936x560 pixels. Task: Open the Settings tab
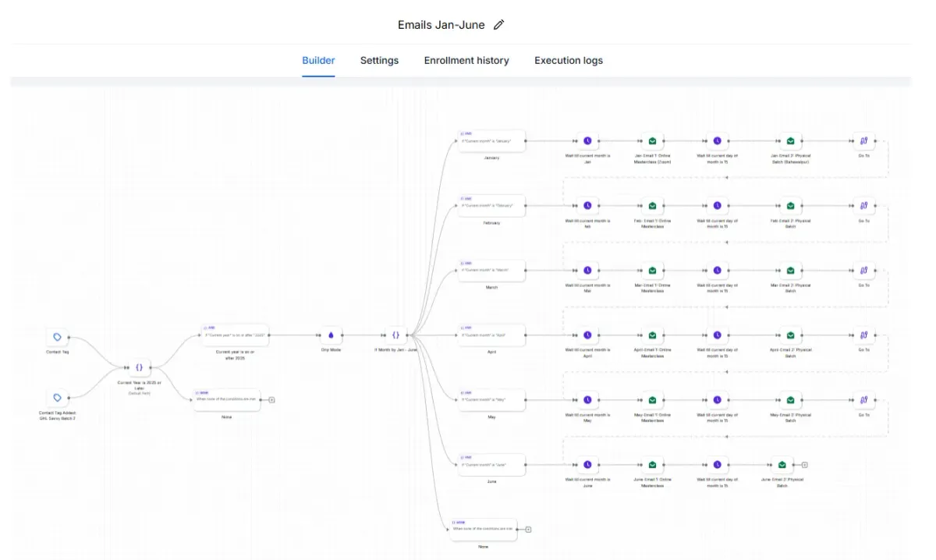click(x=379, y=60)
